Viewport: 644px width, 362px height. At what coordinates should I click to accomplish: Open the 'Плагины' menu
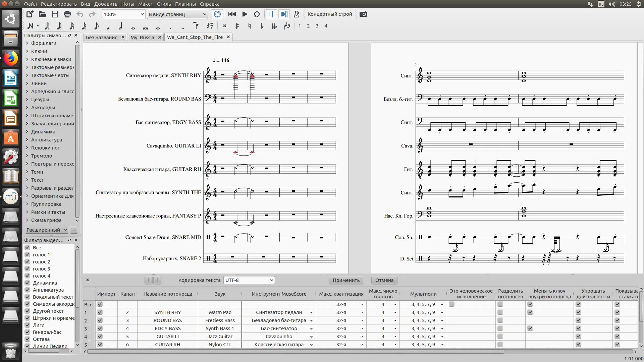click(185, 4)
